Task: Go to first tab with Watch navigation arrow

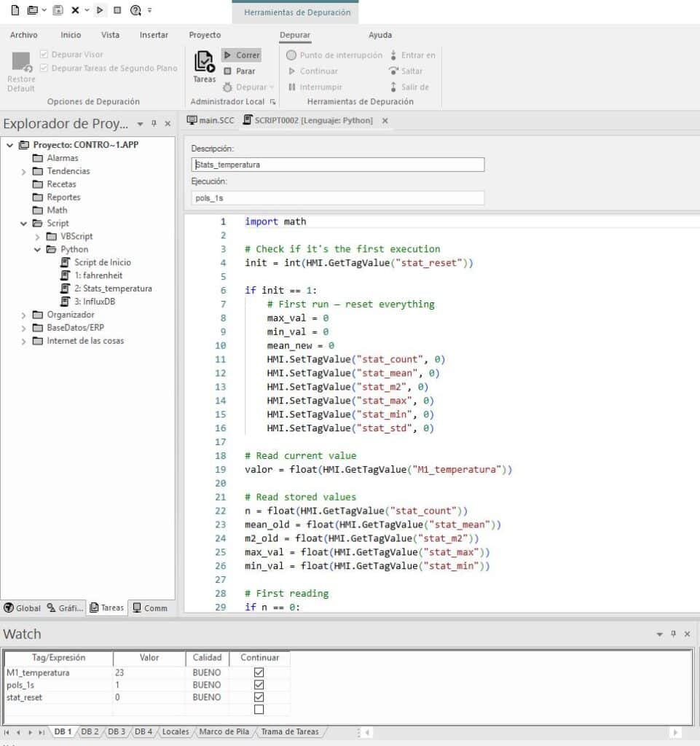Action: [7, 732]
